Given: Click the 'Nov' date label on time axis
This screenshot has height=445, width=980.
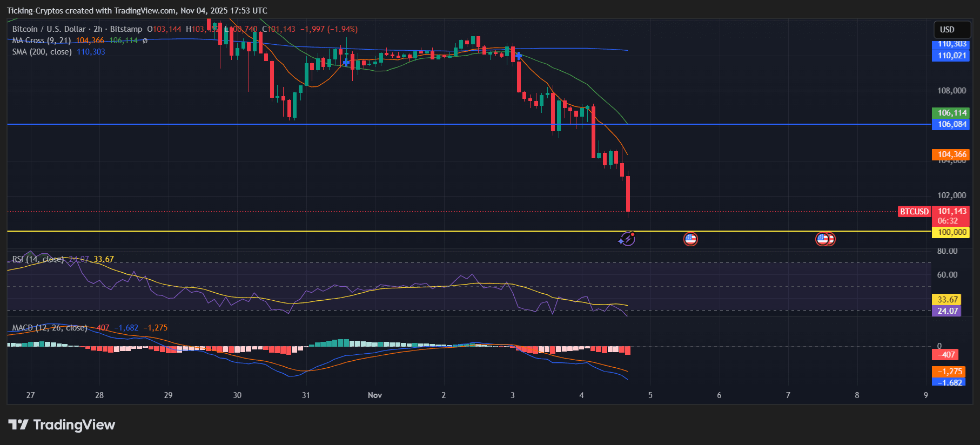Looking at the screenshot, I should point(375,395).
